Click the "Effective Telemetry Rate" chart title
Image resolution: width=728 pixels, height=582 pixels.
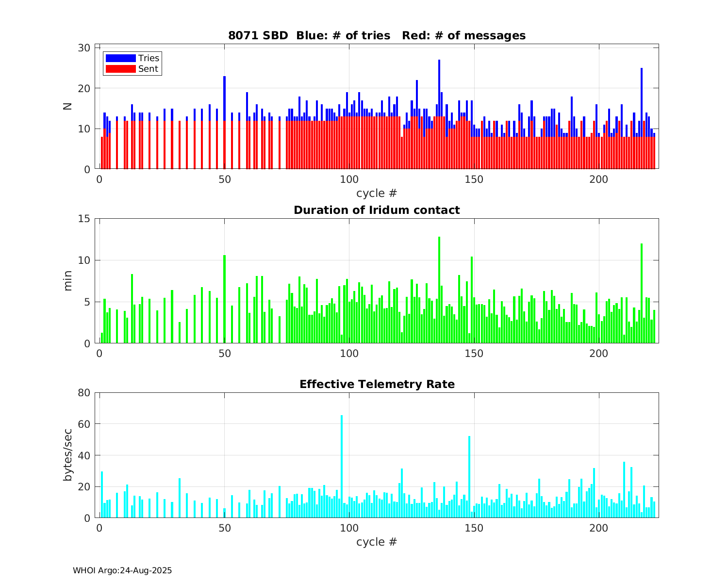point(377,384)
